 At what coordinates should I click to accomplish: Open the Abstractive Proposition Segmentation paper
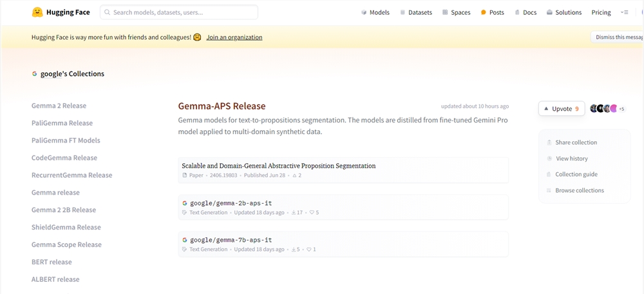click(278, 166)
